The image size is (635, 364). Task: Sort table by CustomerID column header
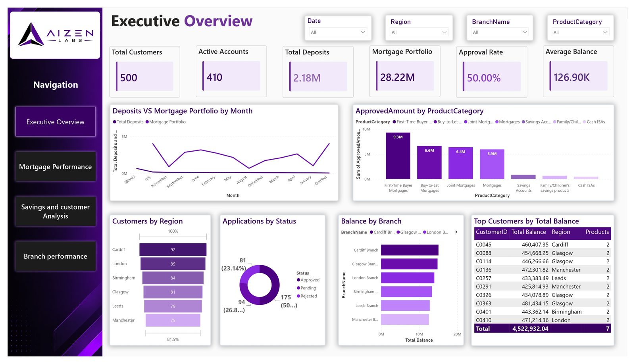pyautogui.click(x=491, y=232)
